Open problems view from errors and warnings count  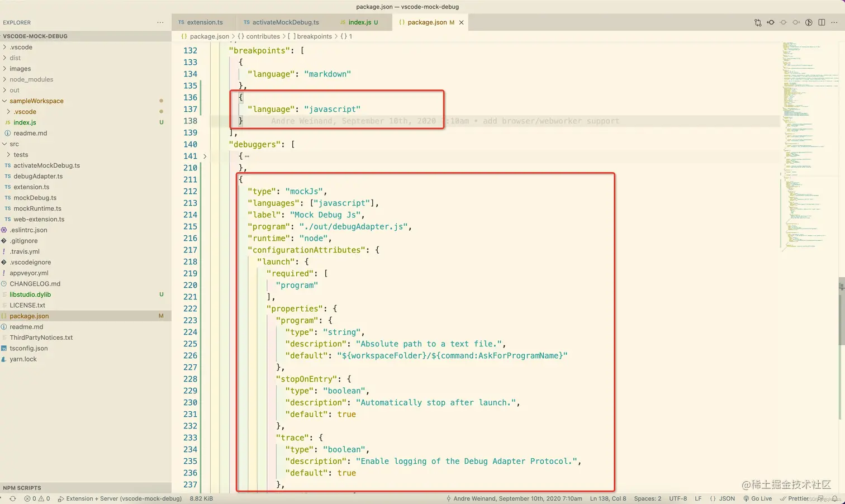[x=37, y=498]
